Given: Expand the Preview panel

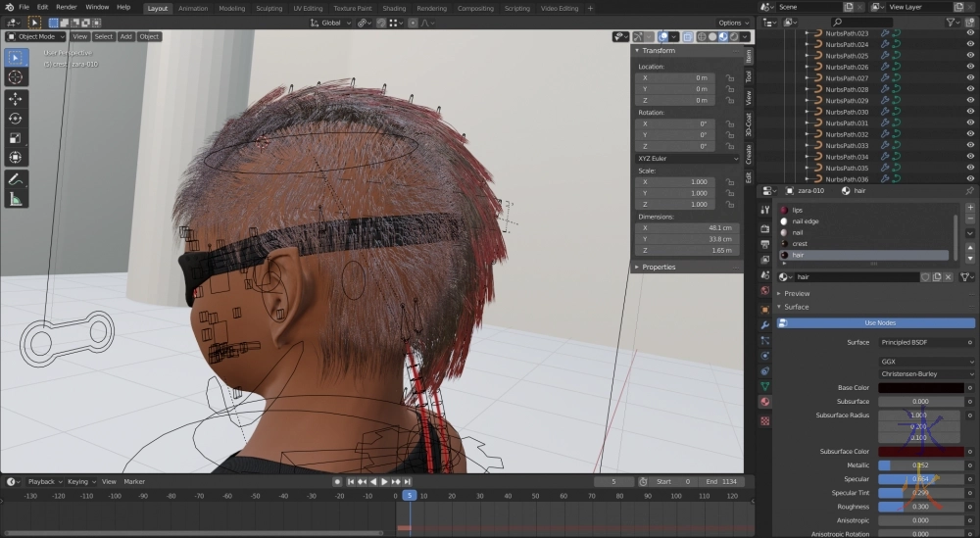Looking at the screenshot, I should 797,293.
